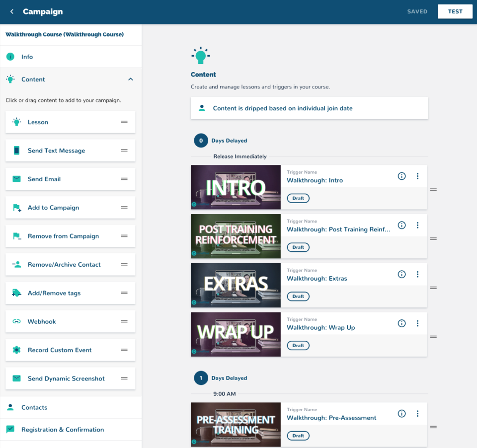The height and width of the screenshot is (448, 477).
Task: Open the WRAP UP lesson thumbnail
Action: [x=236, y=335]
